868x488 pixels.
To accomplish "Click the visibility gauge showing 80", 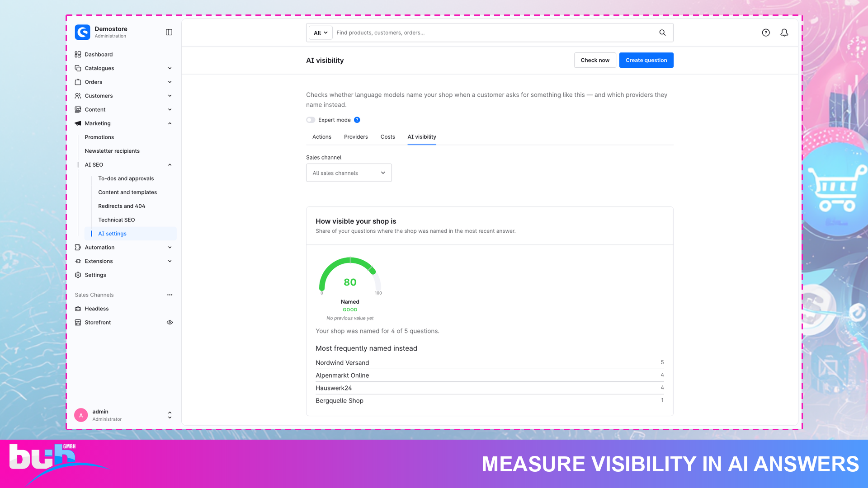I will click(350, 276).
